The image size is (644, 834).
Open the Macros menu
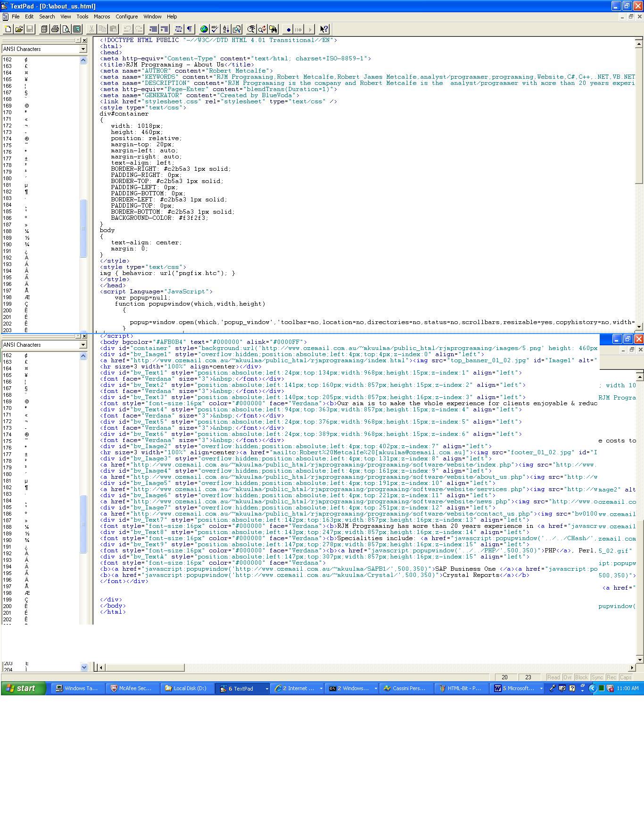(102, 17)
